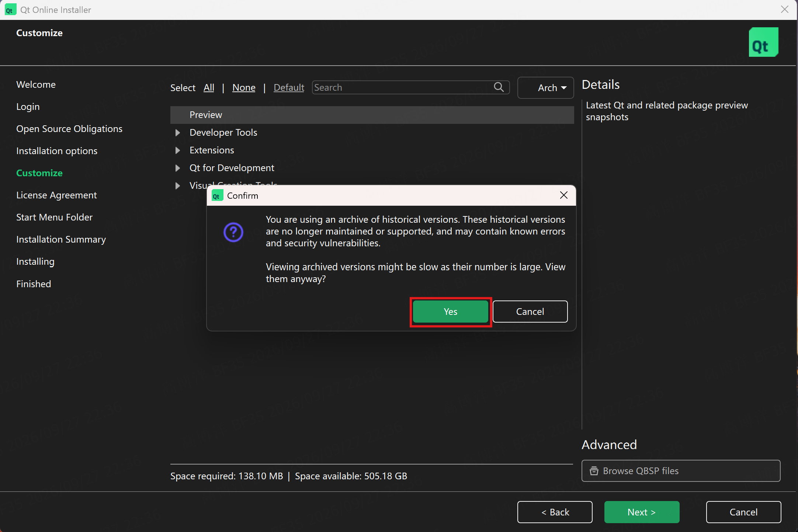798x532 pixels.
Task: Expand the Extensions tree node
Action: point(178,150)
